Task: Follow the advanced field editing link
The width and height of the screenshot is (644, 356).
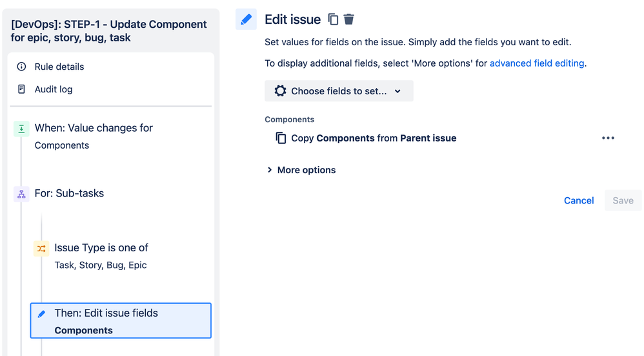Action: coord(537,63)
